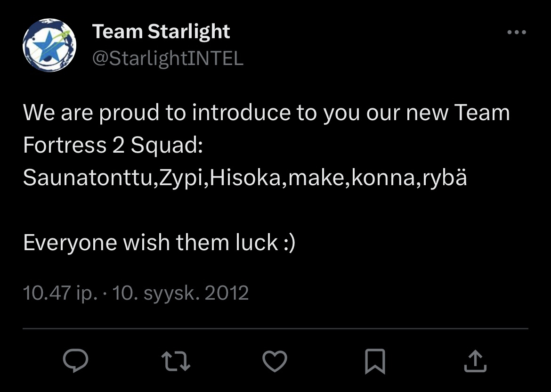The width and height of the screenshot is (551, 392).
Task: Repost the tweet with the retweet icon
Action: 175,361
